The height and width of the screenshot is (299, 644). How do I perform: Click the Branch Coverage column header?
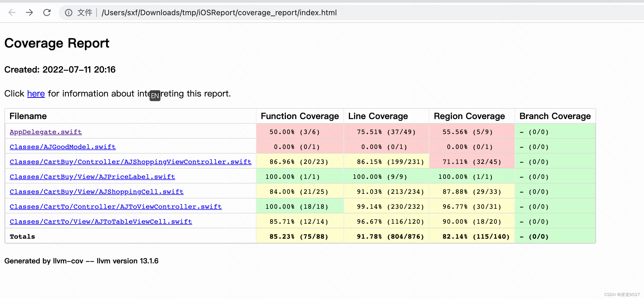pos(555,116)
